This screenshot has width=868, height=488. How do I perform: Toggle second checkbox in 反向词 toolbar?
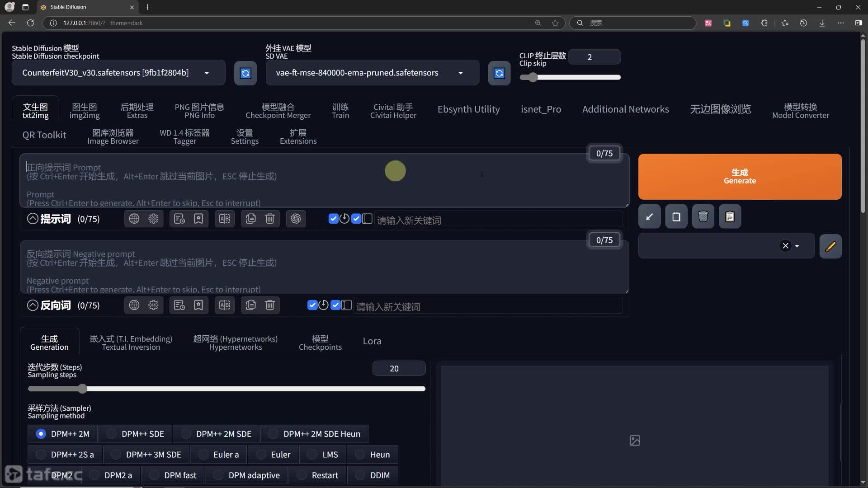[x=335, y=305]
